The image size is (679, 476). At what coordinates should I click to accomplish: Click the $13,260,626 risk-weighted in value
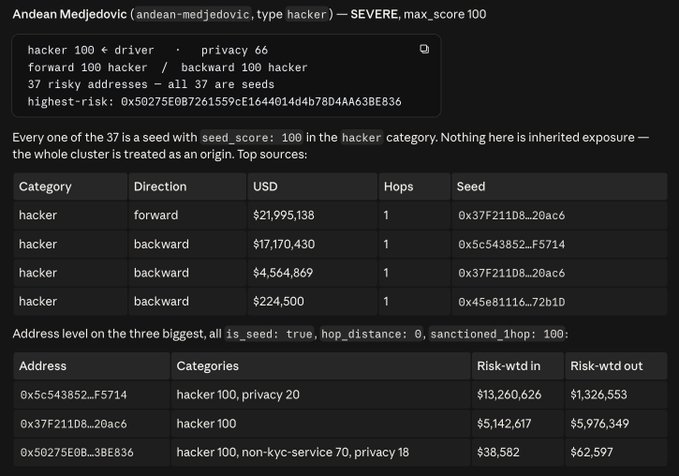click(509, 395)
